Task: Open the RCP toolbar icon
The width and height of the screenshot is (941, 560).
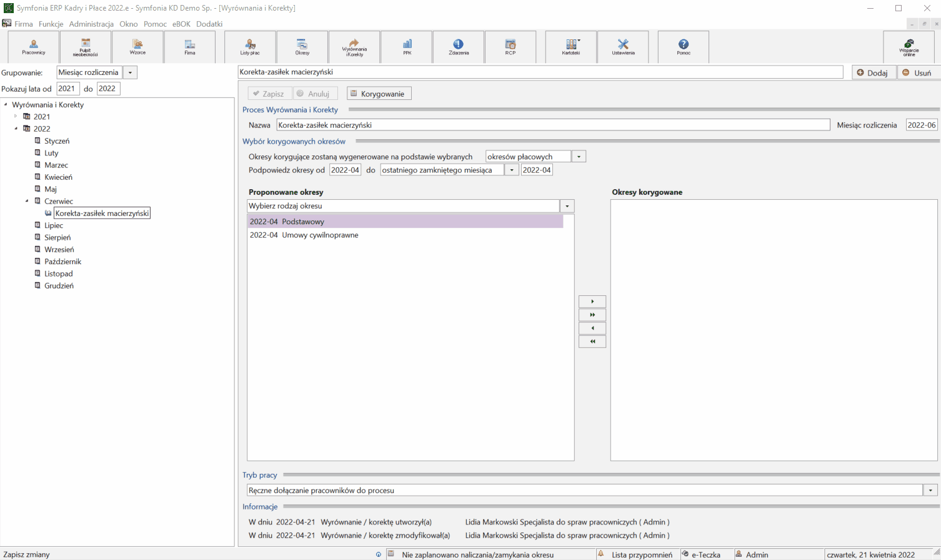Action: (x=510, y=47)
